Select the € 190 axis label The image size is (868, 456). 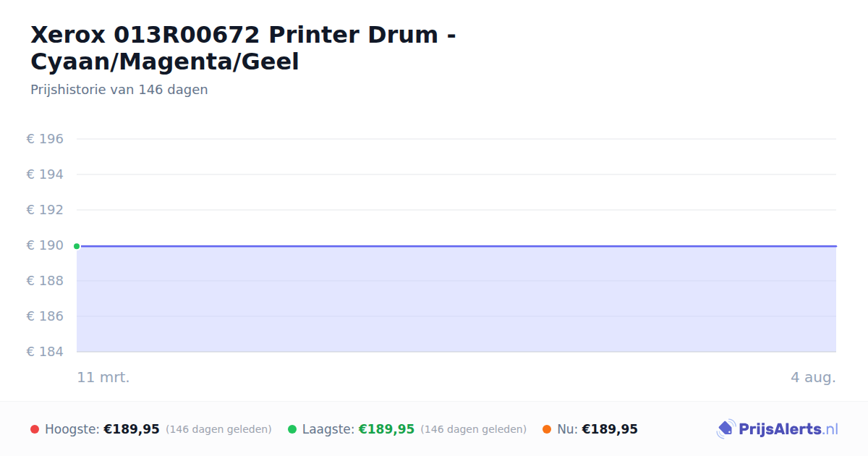click(45, 245)
